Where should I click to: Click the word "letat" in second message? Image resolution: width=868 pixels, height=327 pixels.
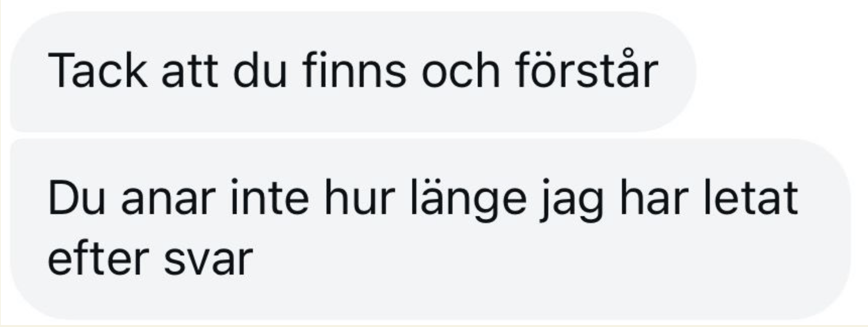pos(750,196)
